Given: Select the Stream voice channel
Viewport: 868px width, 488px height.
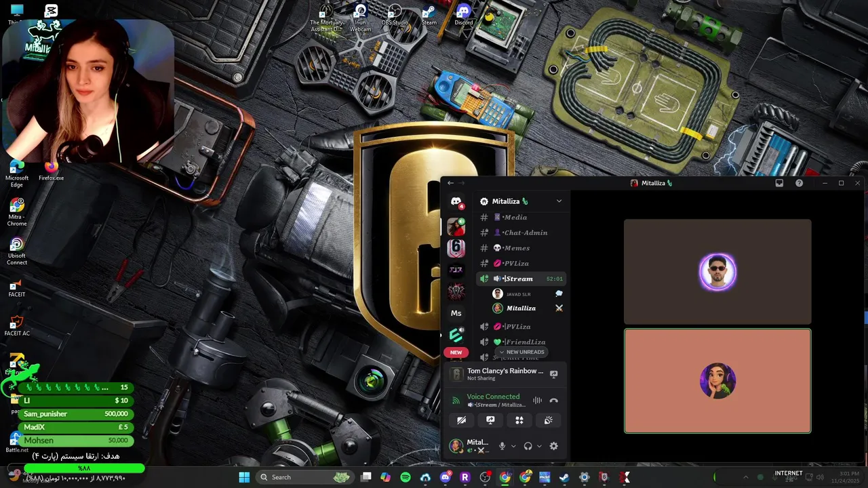Looking at the screenshot, I should [x=522, y=279].
